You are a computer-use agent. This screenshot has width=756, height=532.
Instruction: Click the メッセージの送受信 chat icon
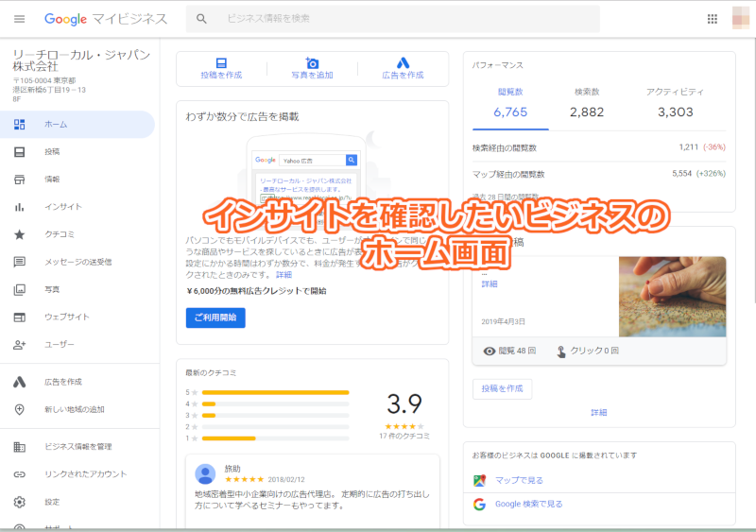[x=19, y=262]
